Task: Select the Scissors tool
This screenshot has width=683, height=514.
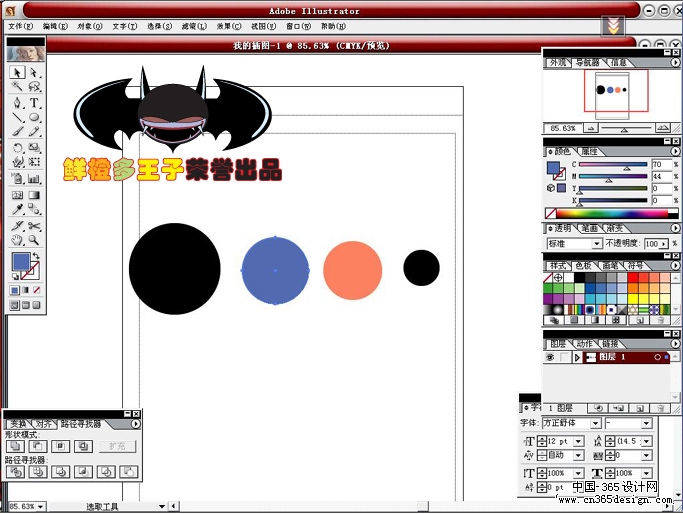Action: coord(34,226)
